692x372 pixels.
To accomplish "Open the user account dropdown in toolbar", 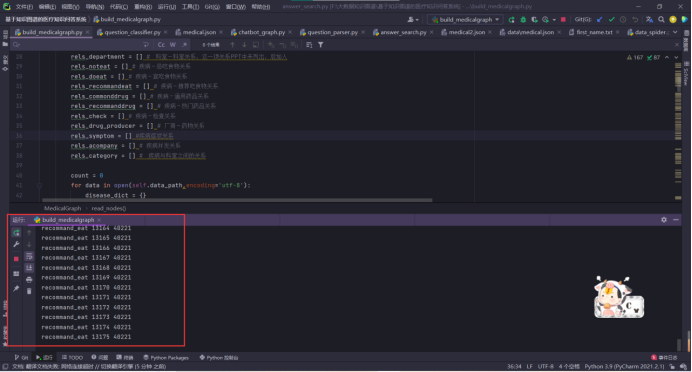I will pyautogui.click(x=413, y=19).
